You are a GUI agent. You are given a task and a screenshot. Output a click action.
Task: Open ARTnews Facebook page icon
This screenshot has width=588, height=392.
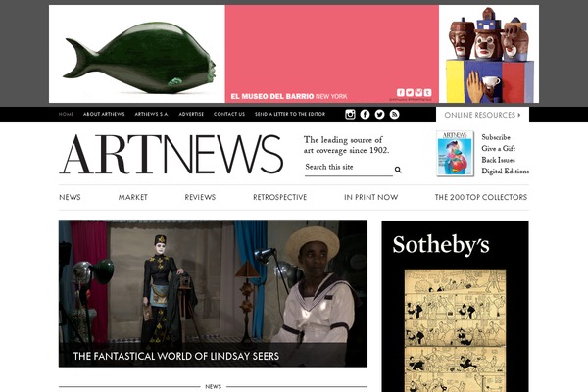(x=365, y=114)
